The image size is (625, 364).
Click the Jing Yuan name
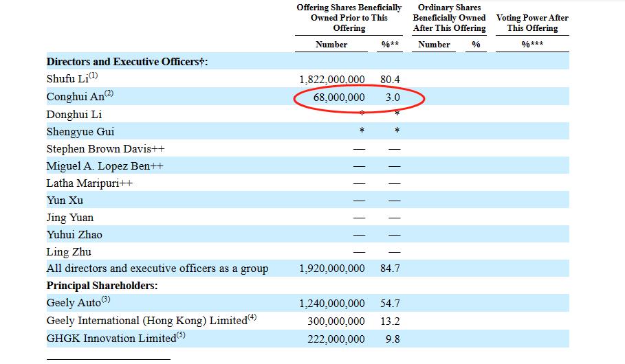[x=69, y=218]
